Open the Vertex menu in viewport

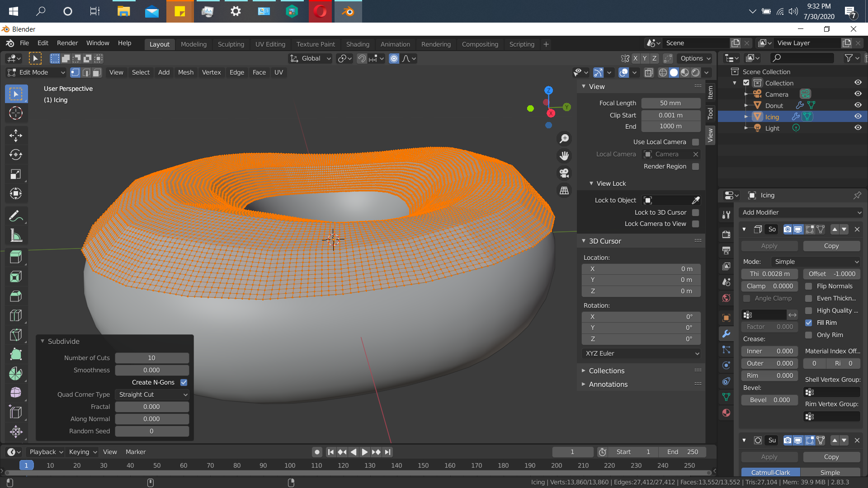coord(211,72)
